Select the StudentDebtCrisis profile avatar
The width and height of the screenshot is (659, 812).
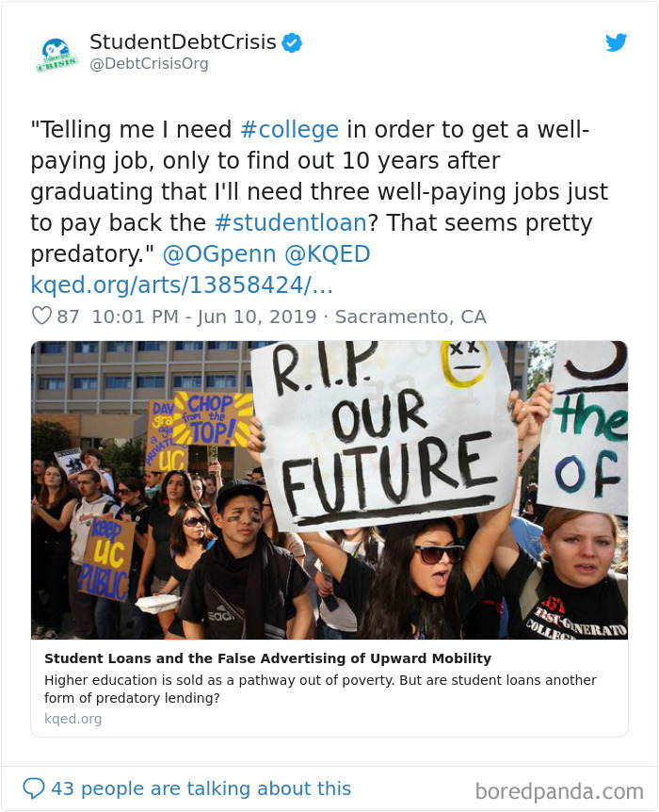56,54
